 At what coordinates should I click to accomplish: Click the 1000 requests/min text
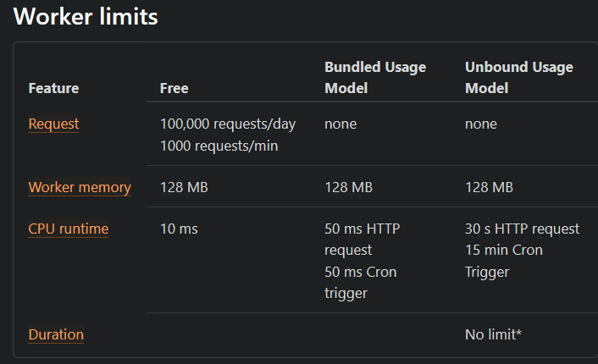pyautogui.click(x=219, y=146)
